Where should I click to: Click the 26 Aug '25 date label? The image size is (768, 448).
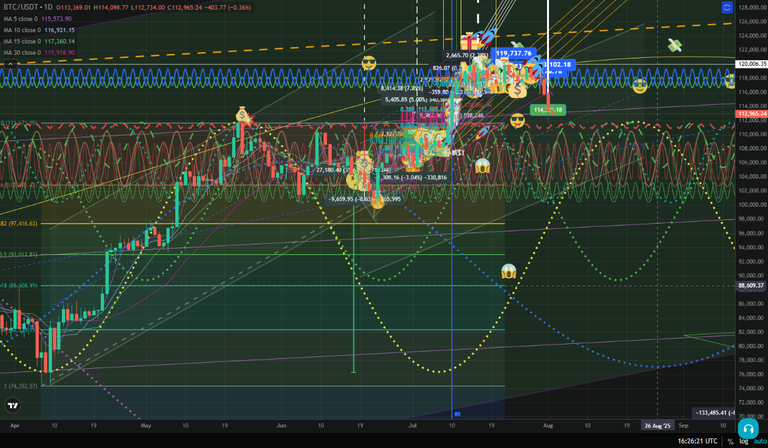(657, 425)
